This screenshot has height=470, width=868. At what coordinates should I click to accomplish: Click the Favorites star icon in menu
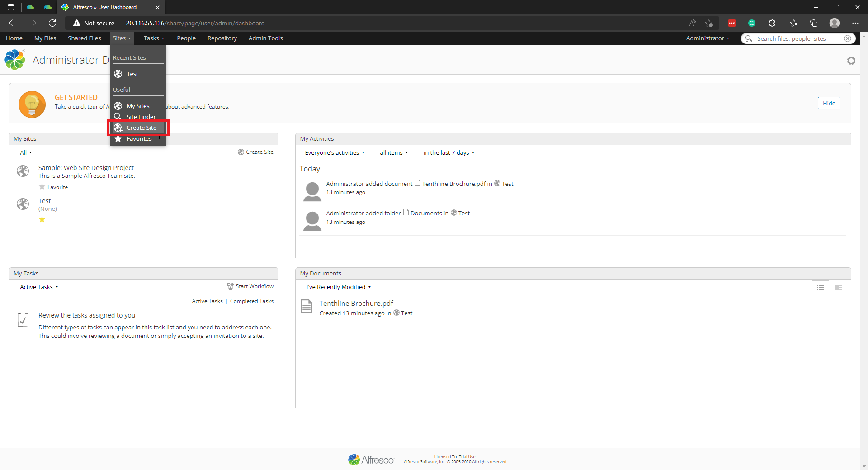coord(118,139)
